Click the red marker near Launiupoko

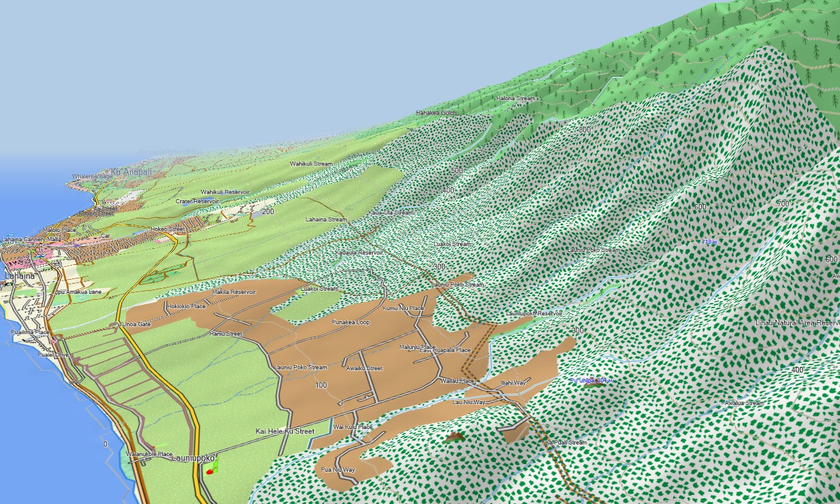(x=209, y=472)
